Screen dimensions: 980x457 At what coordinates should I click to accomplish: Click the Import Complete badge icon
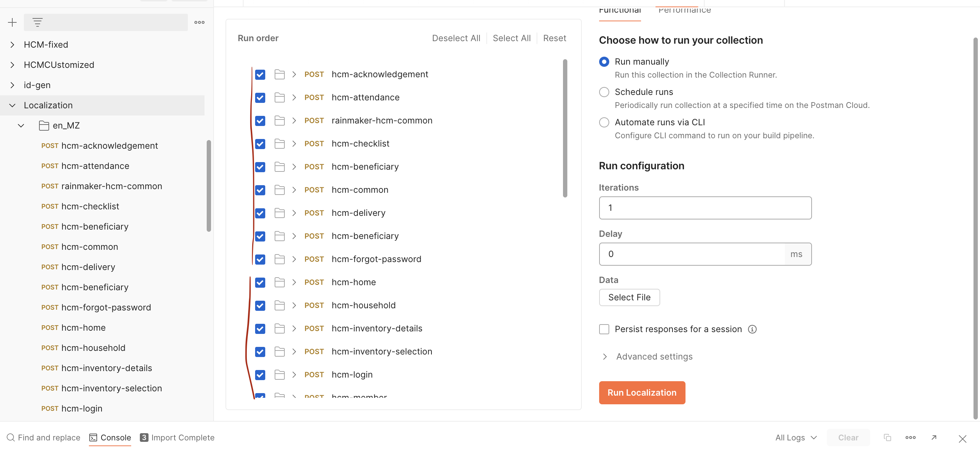click(x=144, y=438)
